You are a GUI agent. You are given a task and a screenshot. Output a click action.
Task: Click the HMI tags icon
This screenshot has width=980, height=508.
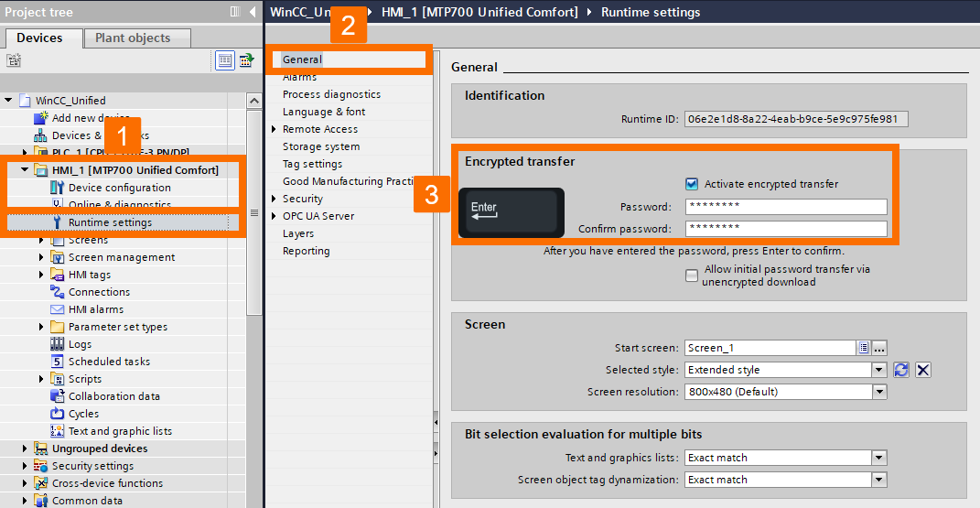[x=57, y=275]
